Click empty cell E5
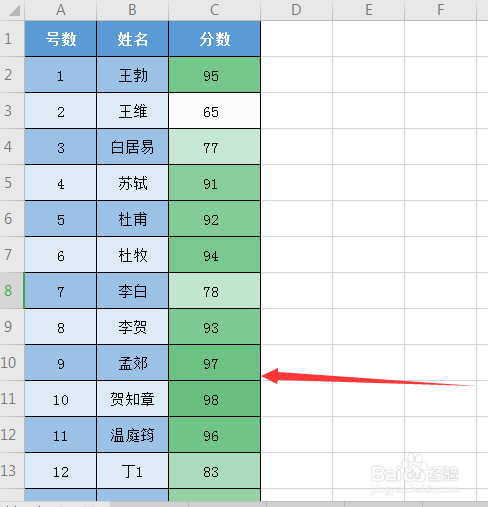The height and width of the screenshot is (507, 488). pos(368,183)
